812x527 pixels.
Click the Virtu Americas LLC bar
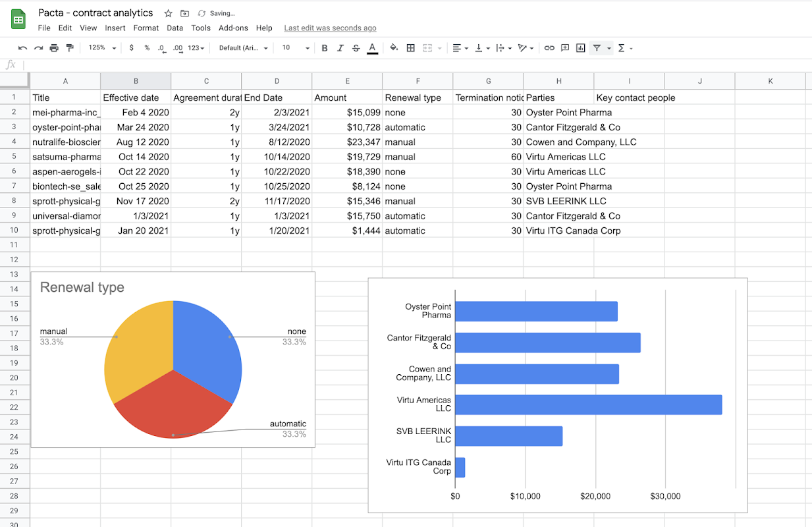589,404
